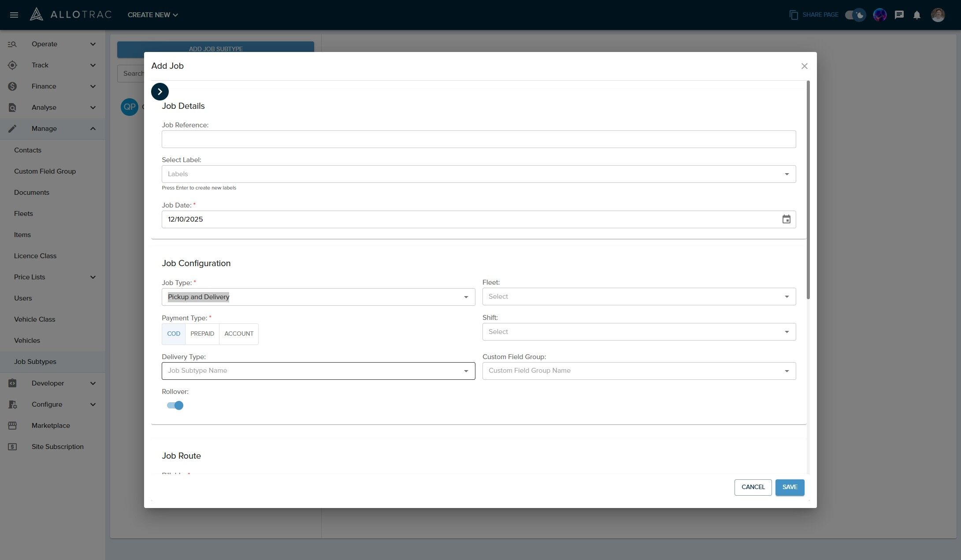Open the Job Type dropdown
Viewport: 961px width, 560px height.
[x=318, y=297]
